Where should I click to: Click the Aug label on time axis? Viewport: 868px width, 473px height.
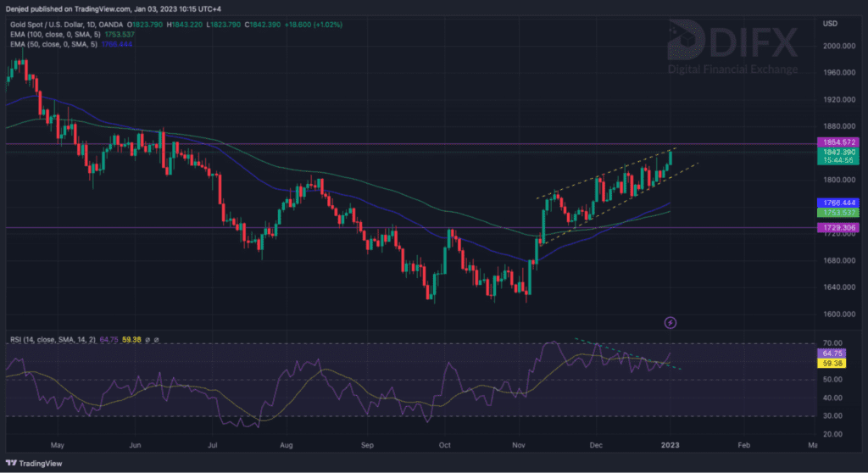(x=287, y=443)
